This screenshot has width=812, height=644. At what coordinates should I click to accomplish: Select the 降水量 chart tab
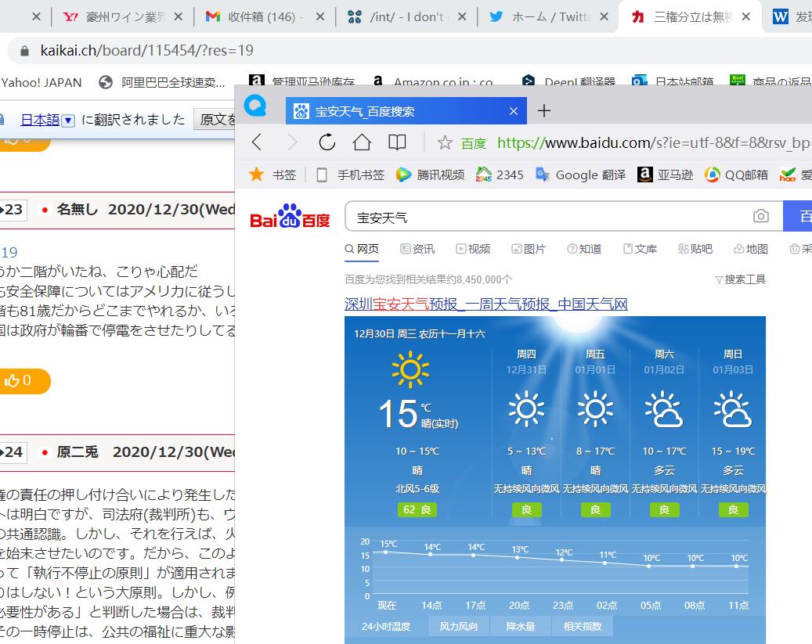pos(521,626)
